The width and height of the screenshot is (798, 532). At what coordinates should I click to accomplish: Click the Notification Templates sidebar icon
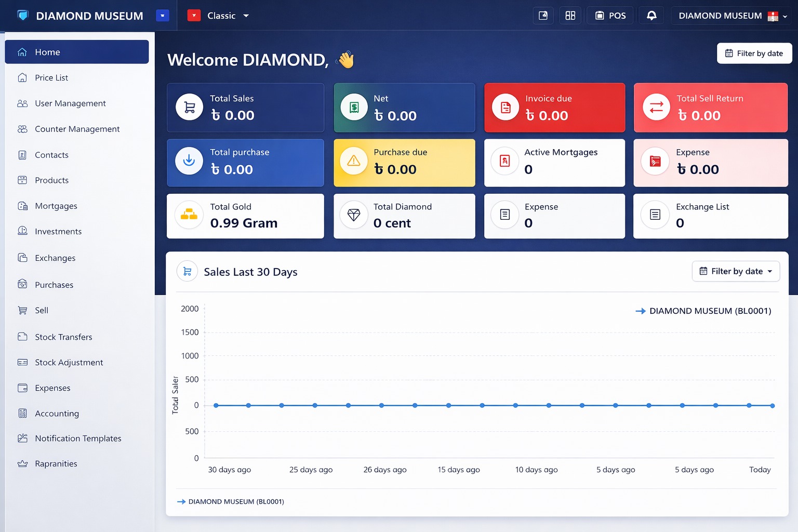click(x=22, y=438)
